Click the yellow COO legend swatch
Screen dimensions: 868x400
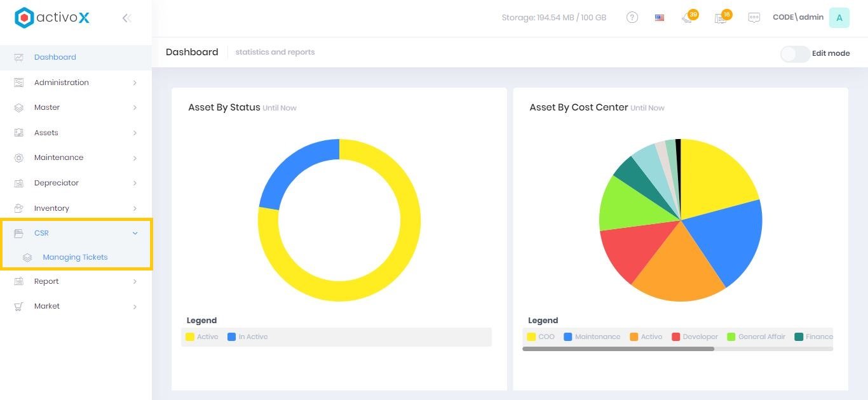click(531, 337)
